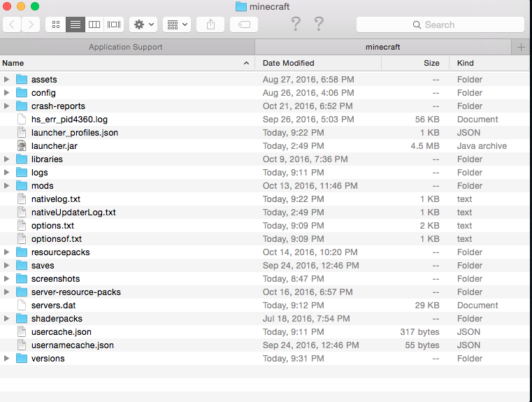Select the nativelog.txt file icon

tap(22, 199)
